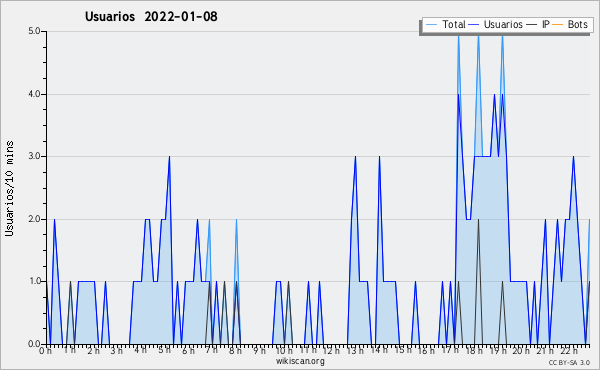Screen dimensions: 600x370
Task: Click the x-axis label '19 h'
Action: pyautogui.click(x=498, y=350)
